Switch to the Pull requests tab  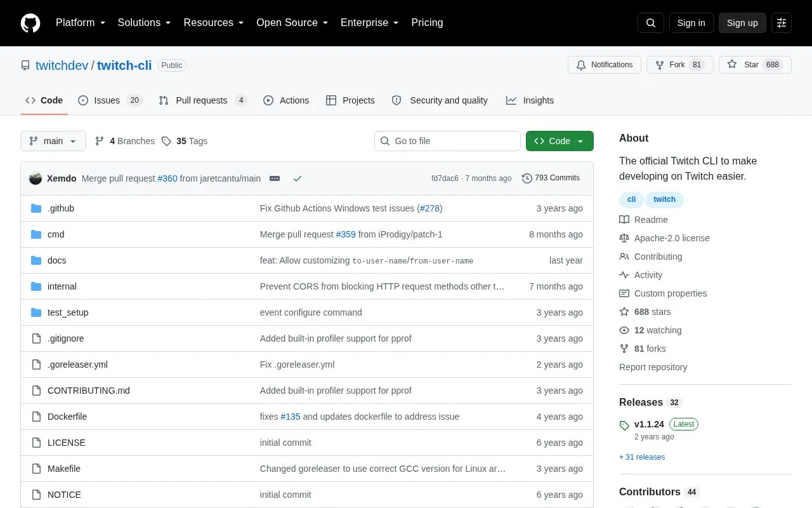click(202, 100)
